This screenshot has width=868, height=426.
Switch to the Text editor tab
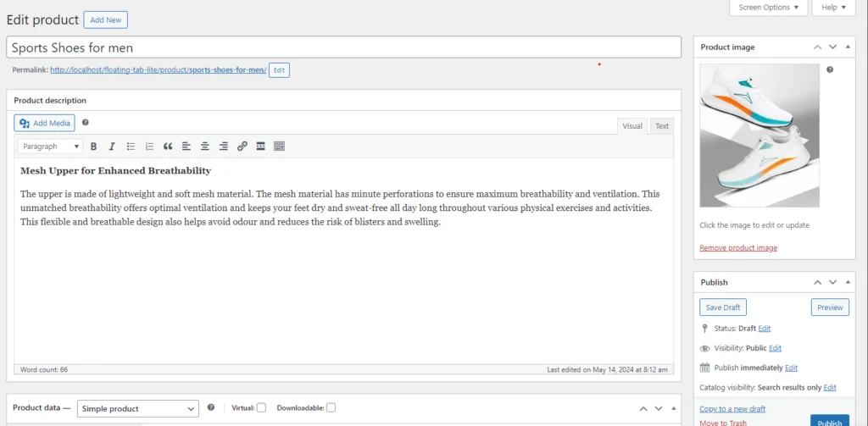tap(662, 126)
